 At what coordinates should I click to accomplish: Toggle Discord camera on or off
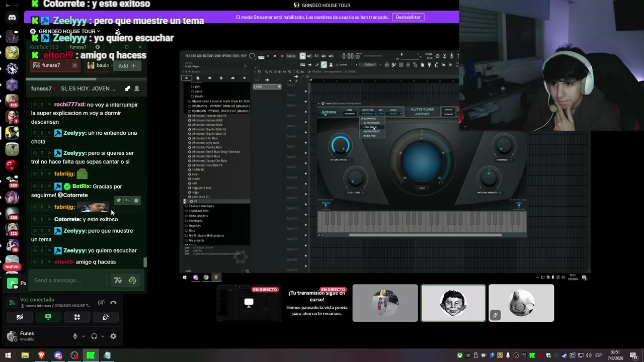[20, 317]
